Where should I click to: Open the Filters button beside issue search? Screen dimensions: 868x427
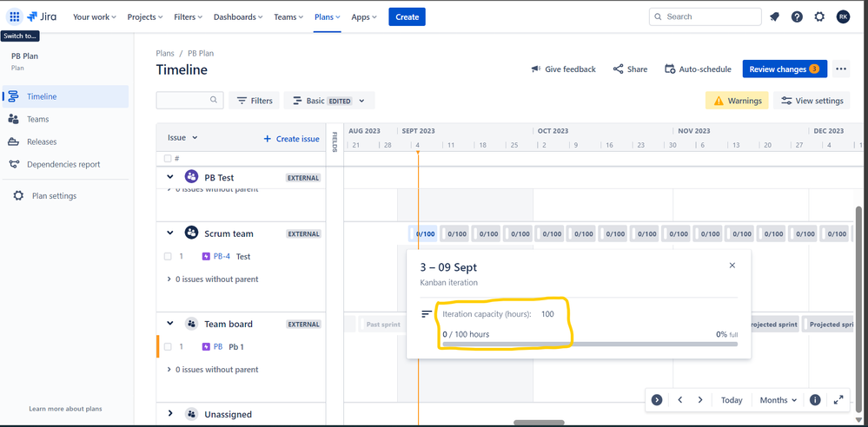(254, 101)
